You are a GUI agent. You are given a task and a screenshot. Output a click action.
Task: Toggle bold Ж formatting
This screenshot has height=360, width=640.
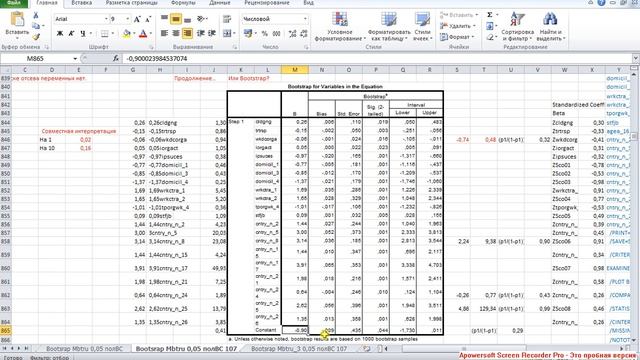pos(60,33)
